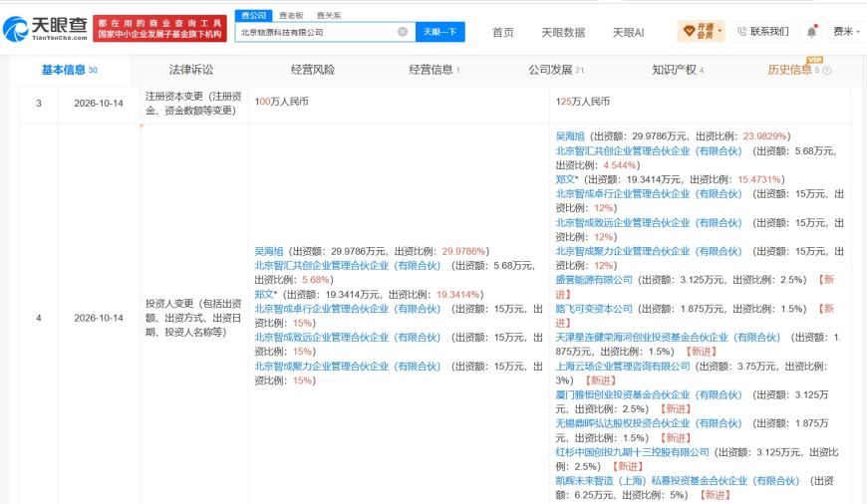Image resolution: width=867 pixels, height=504 pixels.
Task: Open 北京智成致远 link in after-change column
Action: coord(649,222)
